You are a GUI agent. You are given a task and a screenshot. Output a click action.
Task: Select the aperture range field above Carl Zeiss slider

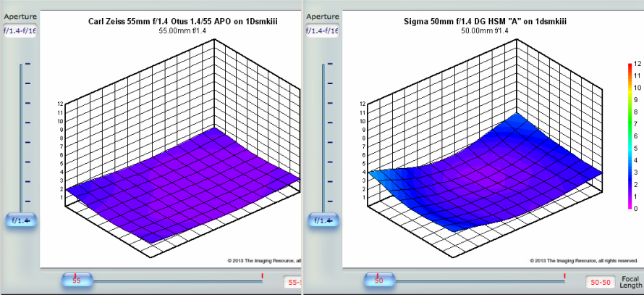click(20, 31)
